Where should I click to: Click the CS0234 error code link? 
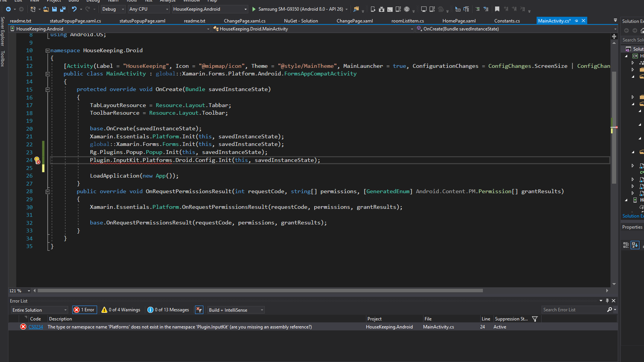click(x=35, y=327)
